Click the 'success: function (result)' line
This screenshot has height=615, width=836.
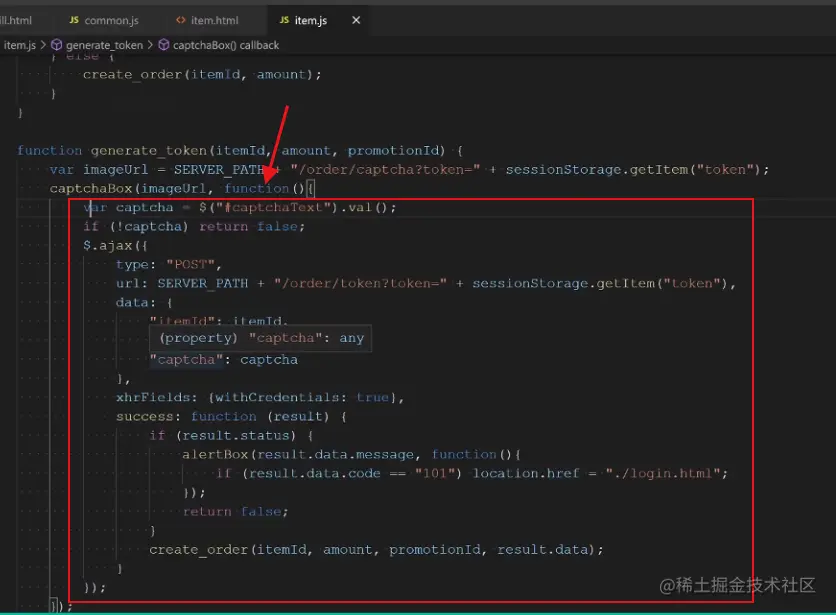[231, 417]
